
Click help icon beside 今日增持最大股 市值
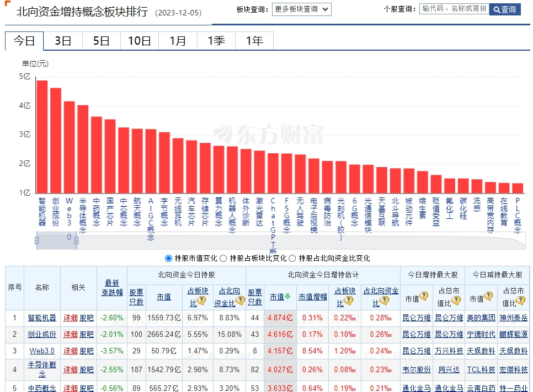(x=424, y=296)
